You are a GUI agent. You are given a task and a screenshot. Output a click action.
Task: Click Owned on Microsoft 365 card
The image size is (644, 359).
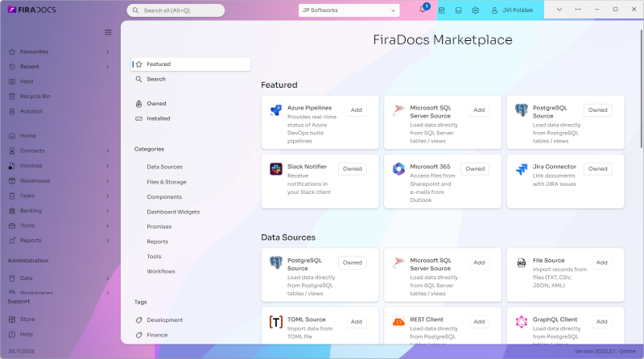(475, 169)
